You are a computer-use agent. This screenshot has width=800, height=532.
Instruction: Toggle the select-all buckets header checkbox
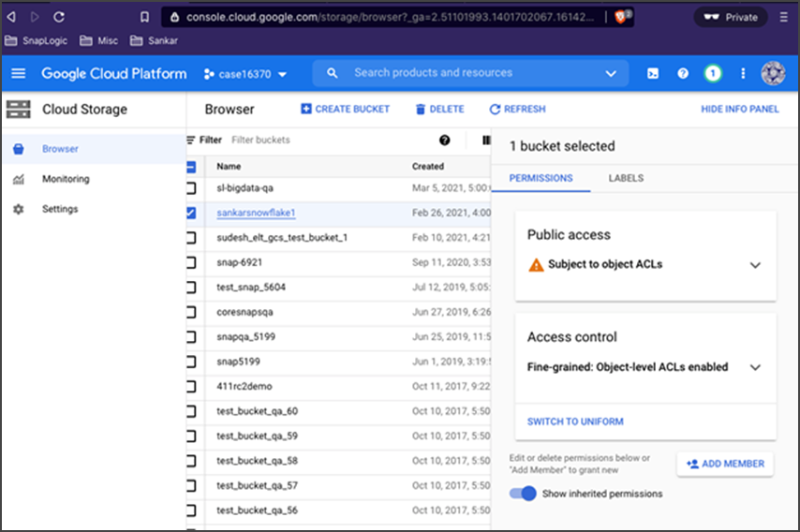click(x=191, y=167)
